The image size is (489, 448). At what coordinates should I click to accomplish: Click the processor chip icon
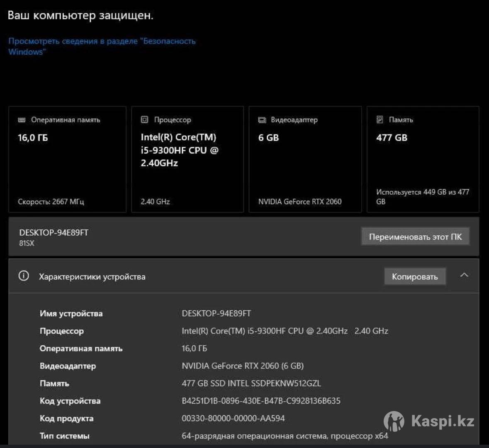coord(144,119)
